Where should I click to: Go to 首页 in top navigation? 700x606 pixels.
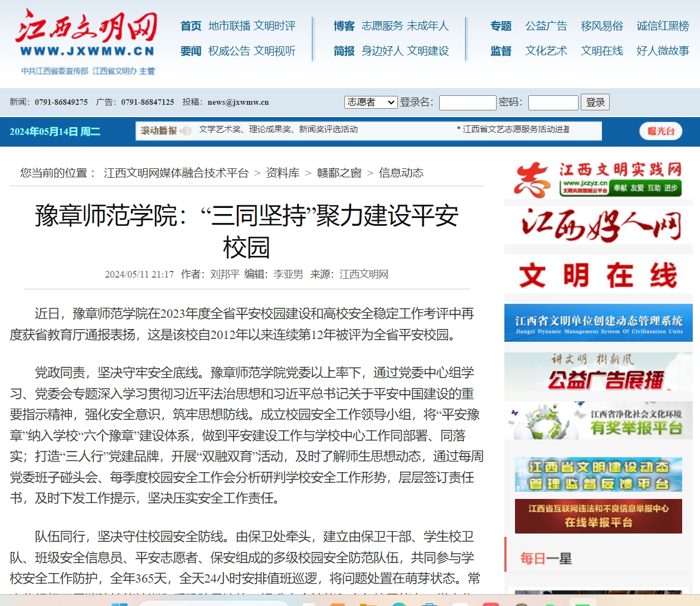click(x=191, y=26)
